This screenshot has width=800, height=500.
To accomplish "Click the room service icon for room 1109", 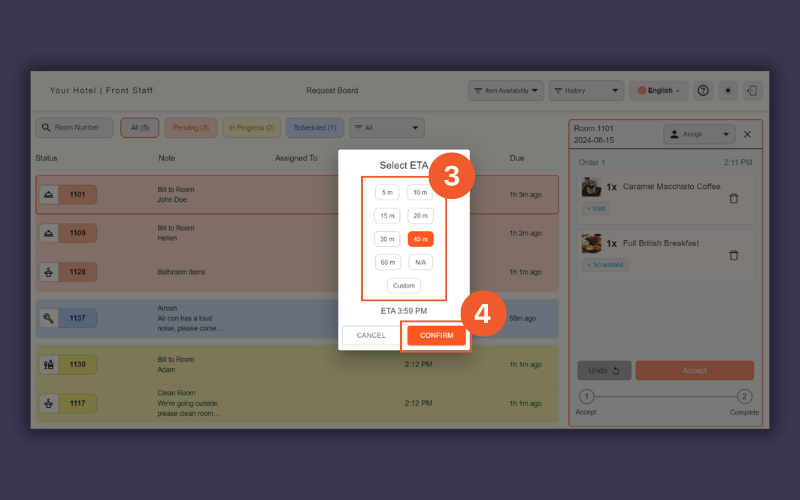I will point(49,232).
